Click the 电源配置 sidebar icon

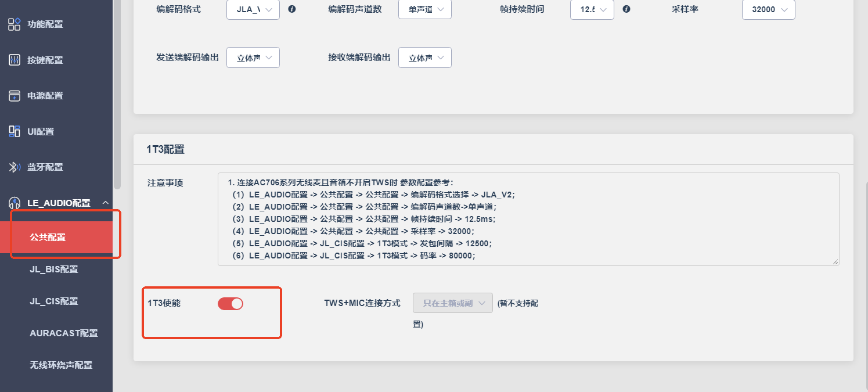(x=14, y=96)
